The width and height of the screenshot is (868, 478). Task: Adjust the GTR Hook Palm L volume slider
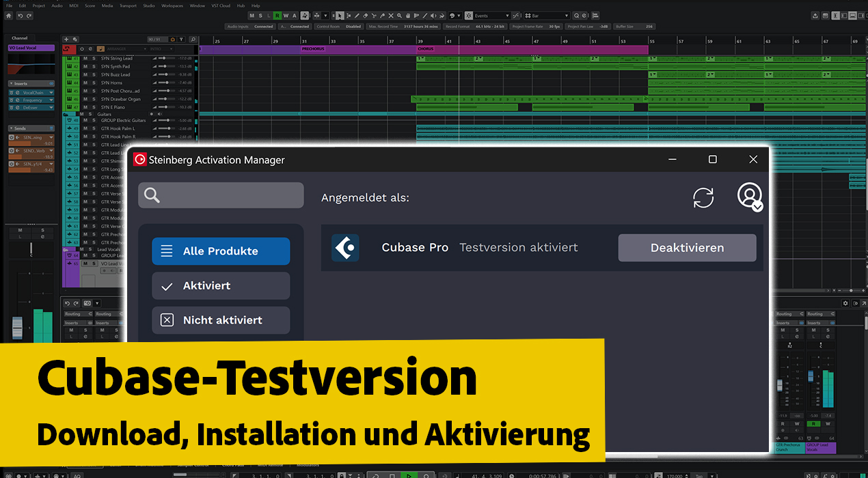pos(166,128)
